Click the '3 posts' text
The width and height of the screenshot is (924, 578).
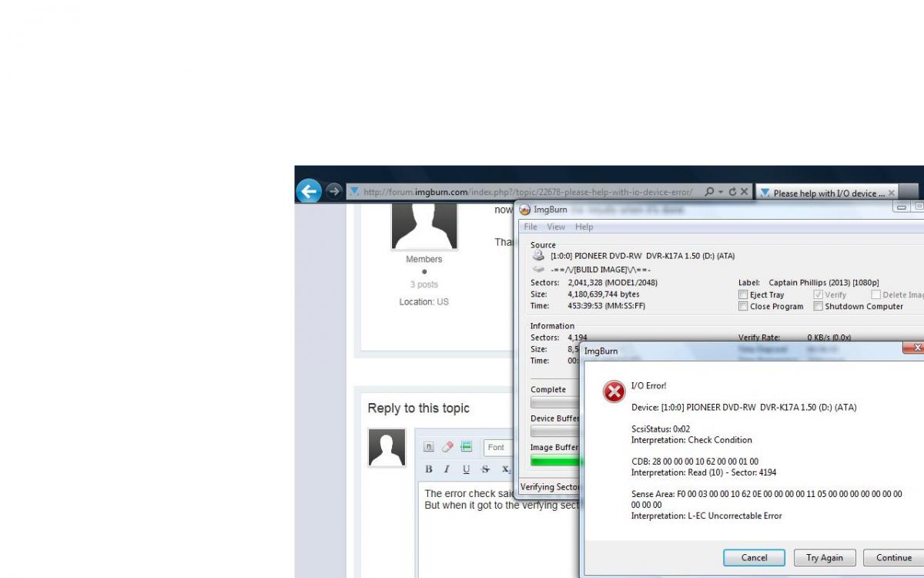pos(424,284)
